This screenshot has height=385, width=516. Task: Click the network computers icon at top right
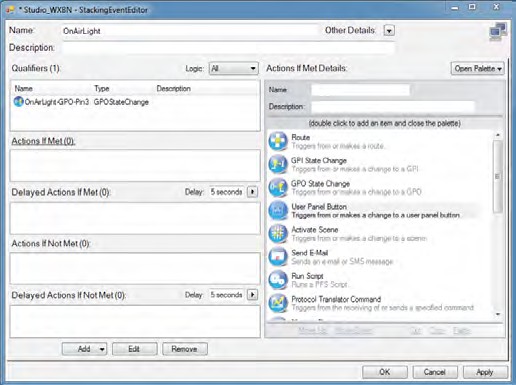pos(498,32)
